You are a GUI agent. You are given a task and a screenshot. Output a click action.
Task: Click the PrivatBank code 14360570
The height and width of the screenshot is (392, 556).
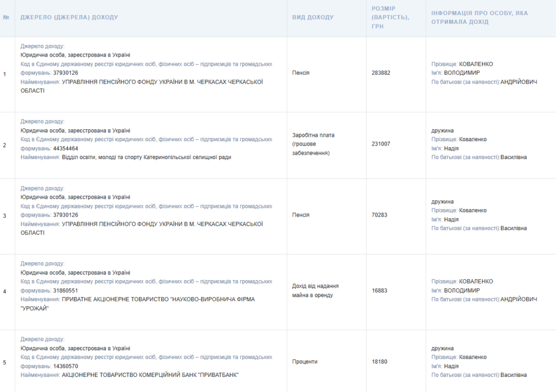(65, 366)
